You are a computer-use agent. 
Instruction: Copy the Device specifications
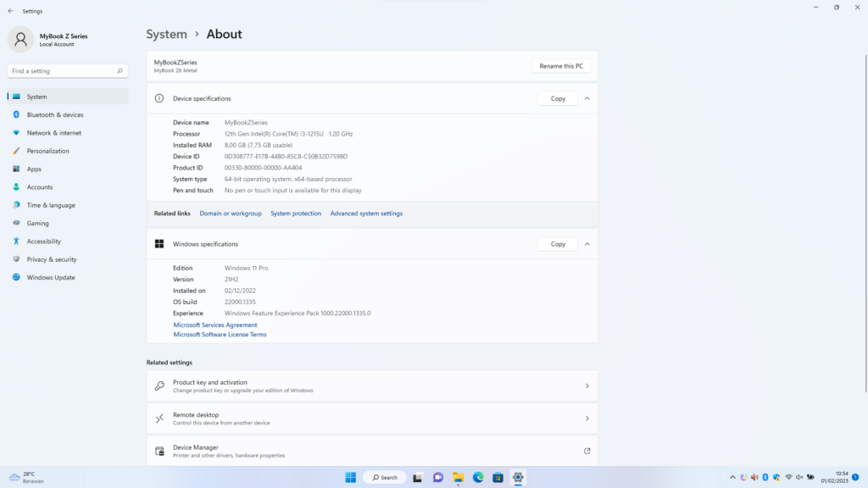coord(558,98)
